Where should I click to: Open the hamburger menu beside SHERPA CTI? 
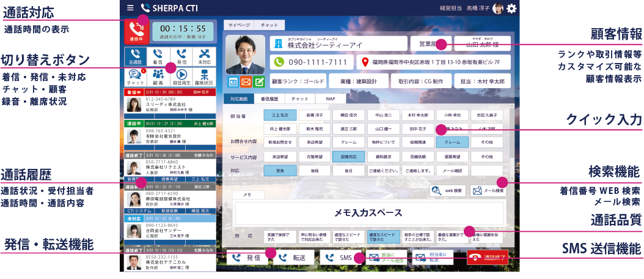(130, 8)
